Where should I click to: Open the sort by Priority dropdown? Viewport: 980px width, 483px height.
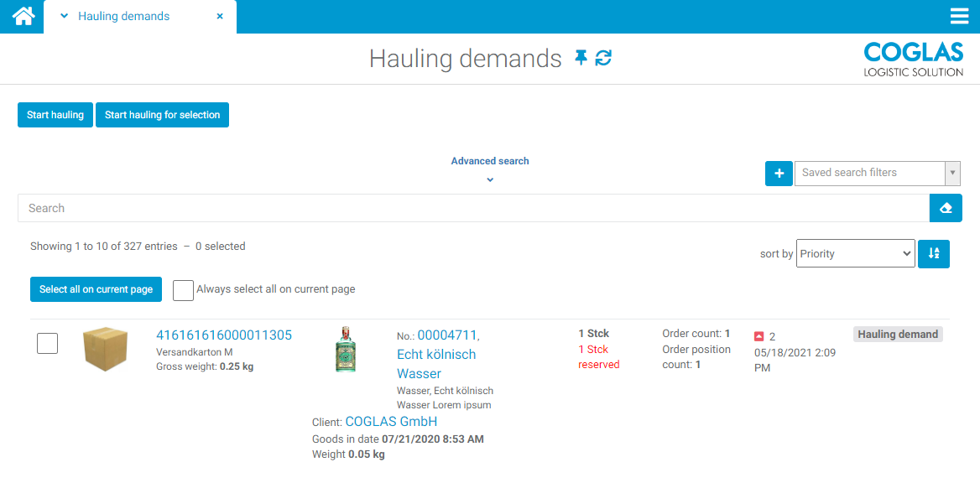(x=855, y=254)
